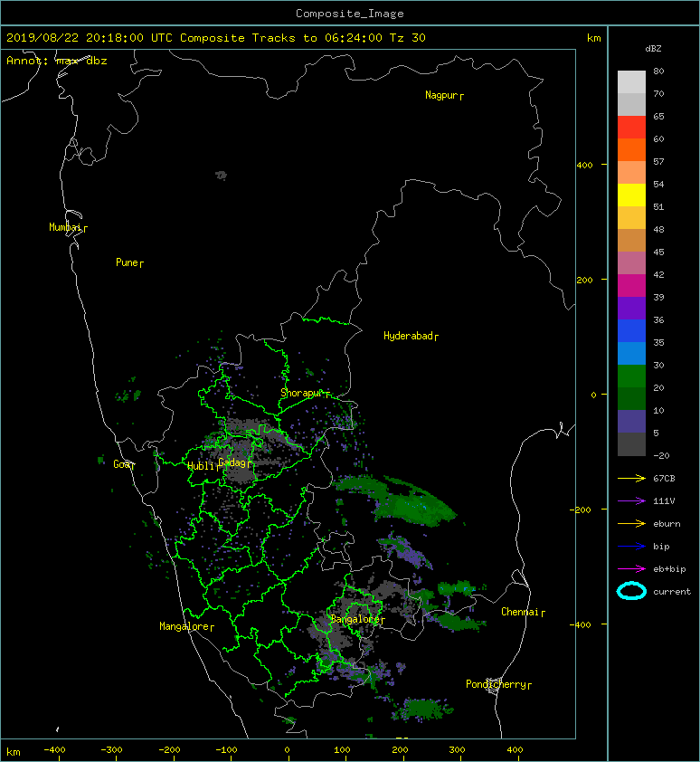700x762 pixels.
Task: Click the Goa label
Action: pos(124,464)
